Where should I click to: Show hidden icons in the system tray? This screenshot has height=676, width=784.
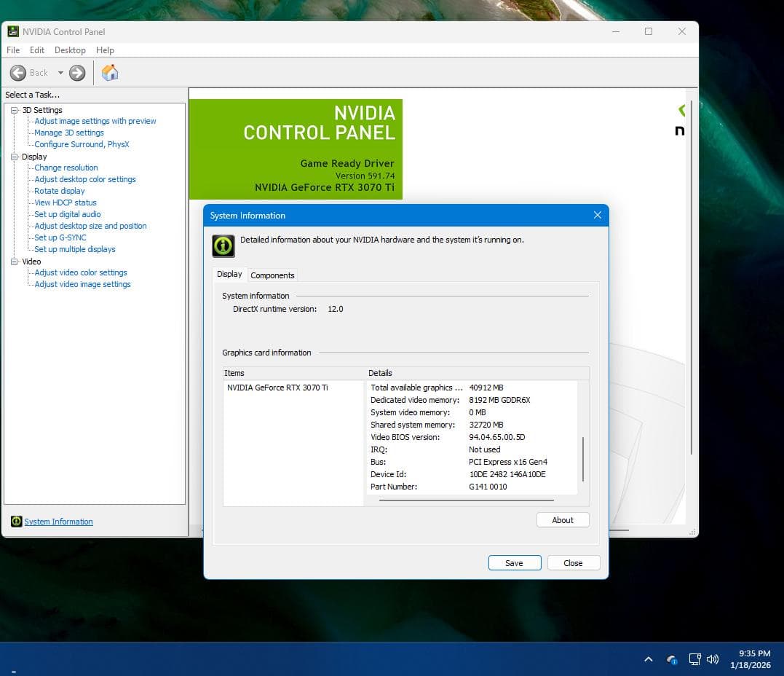pos(648,659)
